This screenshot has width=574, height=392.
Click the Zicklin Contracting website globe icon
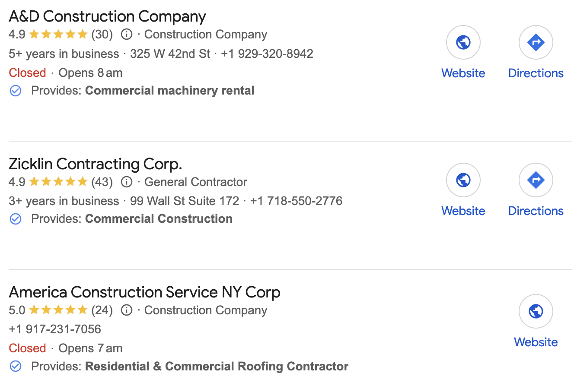(463, 180)
